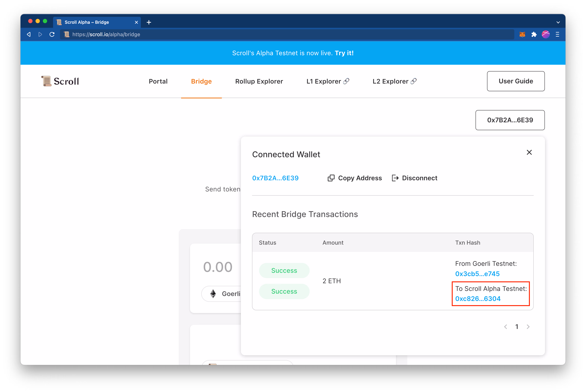Reload the page with refresh icon
This screenshot has height=392, width=586.
52,35
